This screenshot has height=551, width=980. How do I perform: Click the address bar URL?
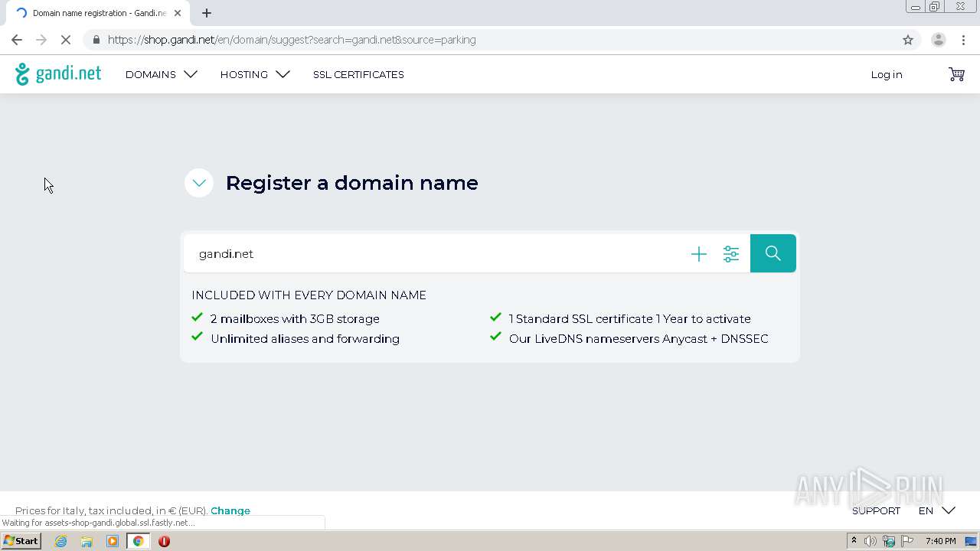292,40
